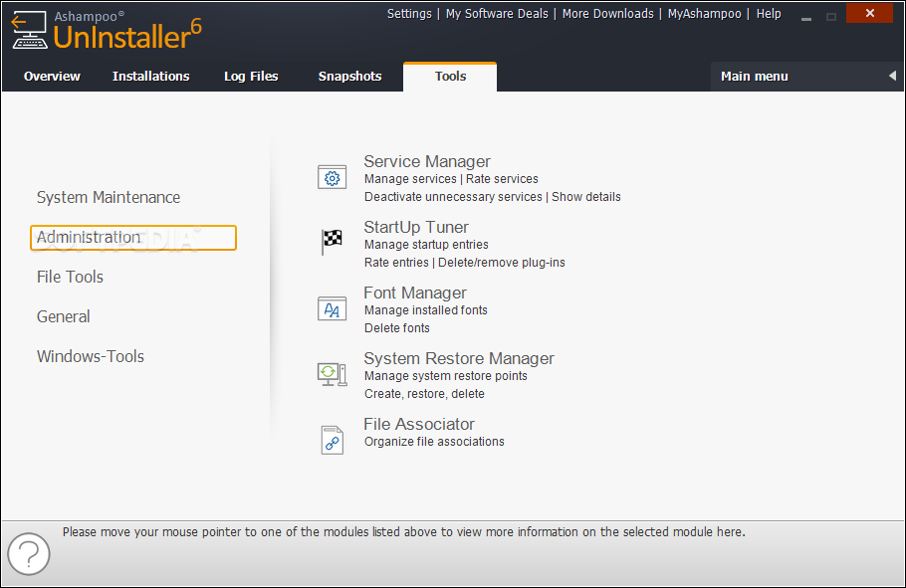
Task: Click 'Manage services | Rate services' text
Action: click(x=451, y=179)
